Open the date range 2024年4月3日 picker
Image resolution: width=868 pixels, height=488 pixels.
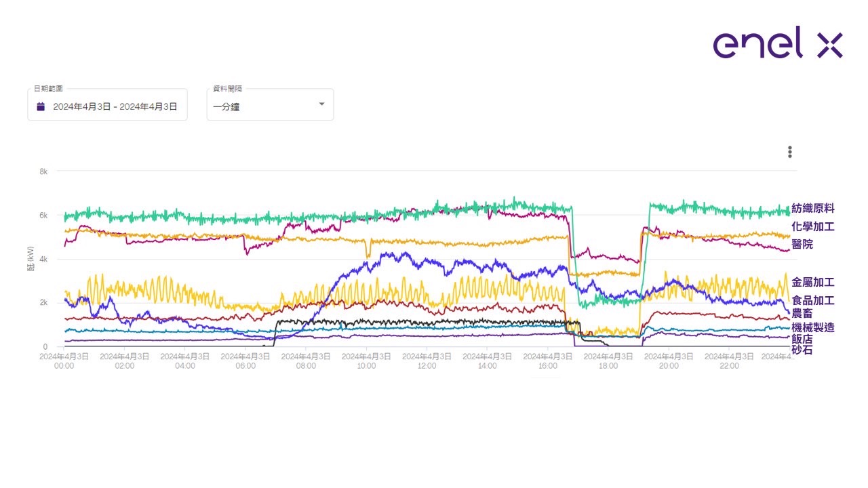point(115,106)
